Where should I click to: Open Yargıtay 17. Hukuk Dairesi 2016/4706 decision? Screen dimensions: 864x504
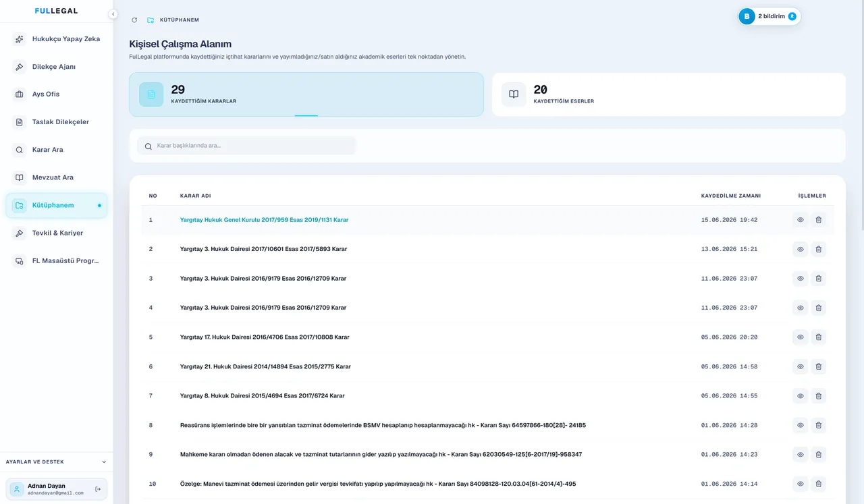point(265,337)
